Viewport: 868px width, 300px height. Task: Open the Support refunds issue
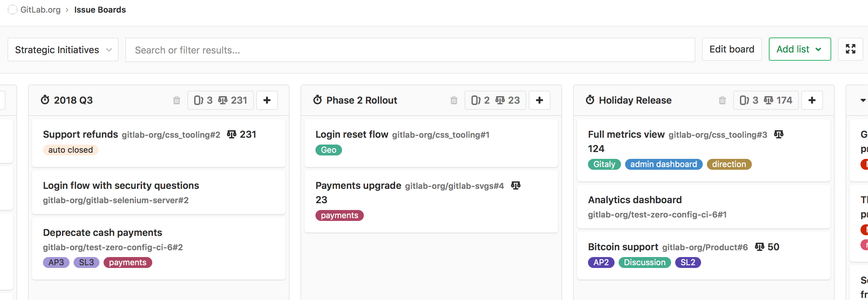pos(80,134)
